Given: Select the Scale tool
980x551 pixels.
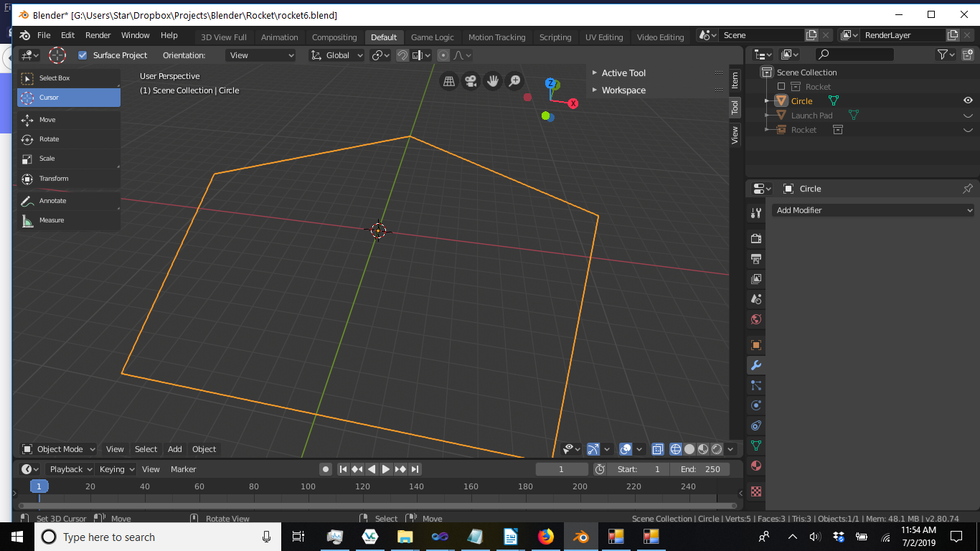Looking at the screenshot, I should (x=69, y=159).
